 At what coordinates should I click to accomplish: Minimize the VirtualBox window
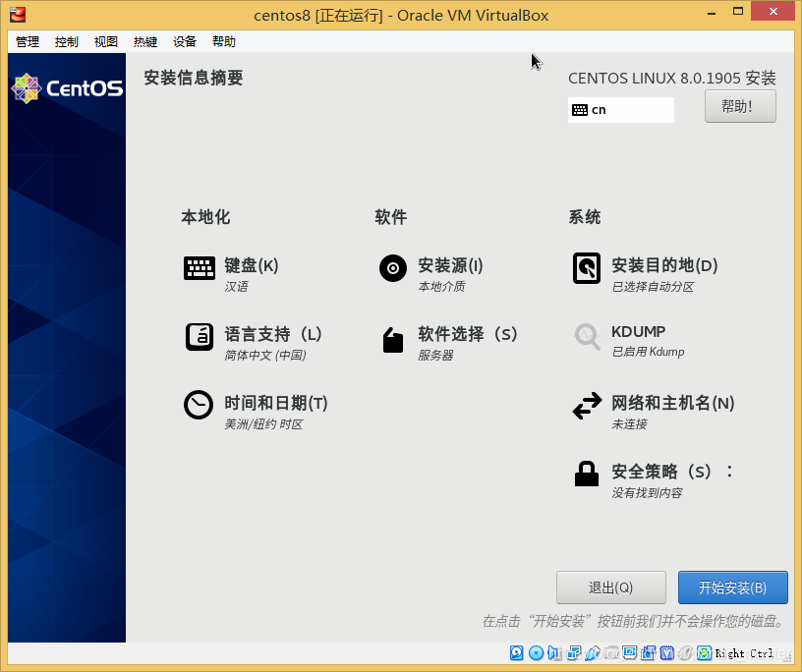pos(711,12)
